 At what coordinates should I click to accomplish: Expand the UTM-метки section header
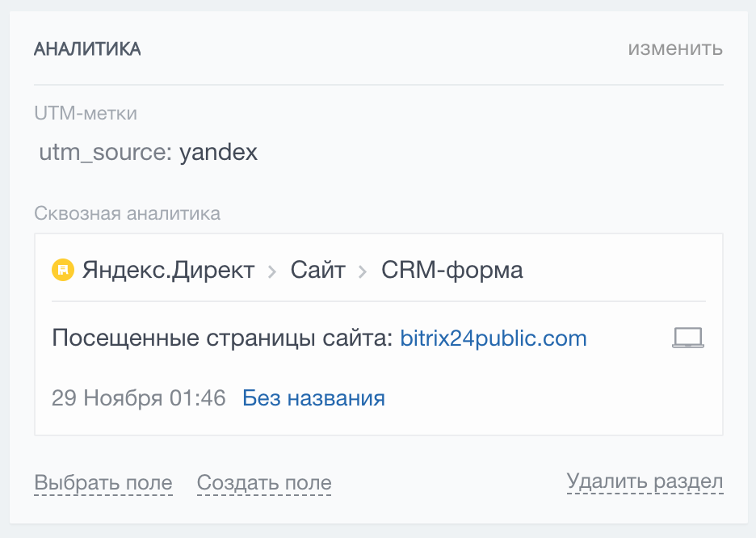click(x=85, y=113)
